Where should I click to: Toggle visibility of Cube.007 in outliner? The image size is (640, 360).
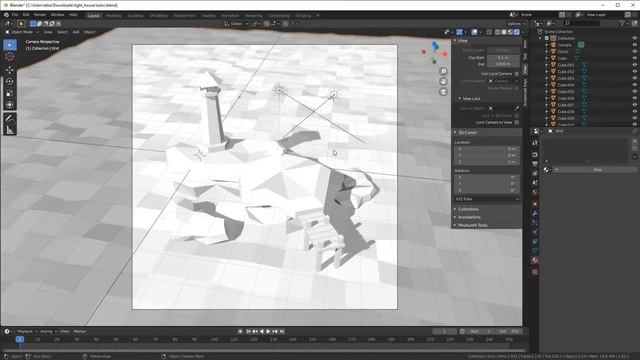pyautogui.click(x=635, y=105)
